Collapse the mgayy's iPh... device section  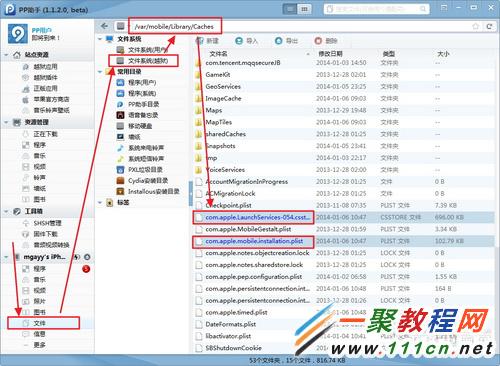tap(6, 257)
